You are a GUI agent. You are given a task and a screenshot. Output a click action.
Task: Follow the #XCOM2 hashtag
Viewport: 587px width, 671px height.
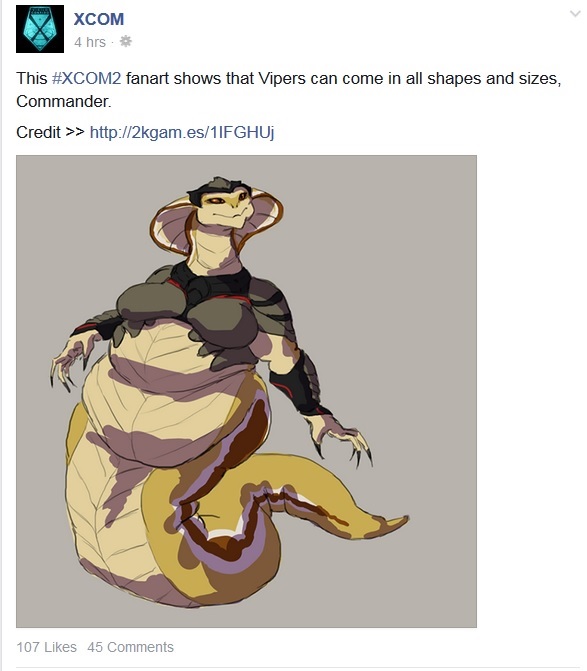86,79
